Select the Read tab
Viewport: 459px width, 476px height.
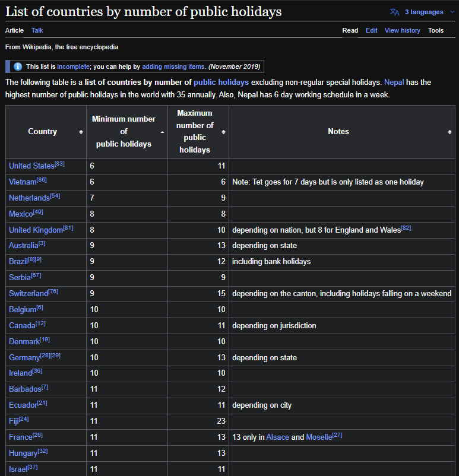350,30
